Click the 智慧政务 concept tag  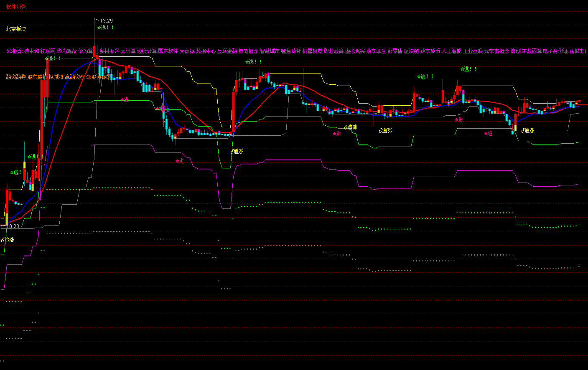click(x=291, y=51)
